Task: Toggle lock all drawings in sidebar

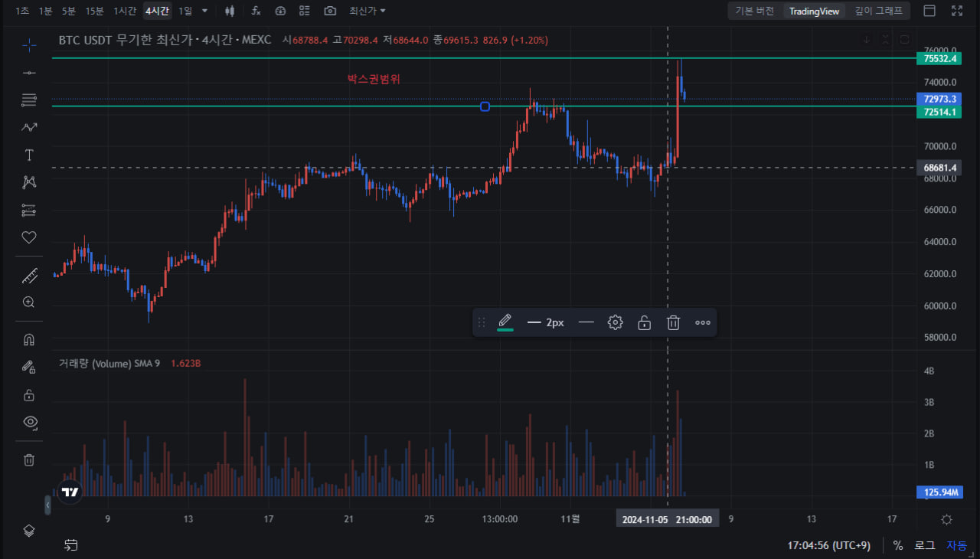Action: 29,395
